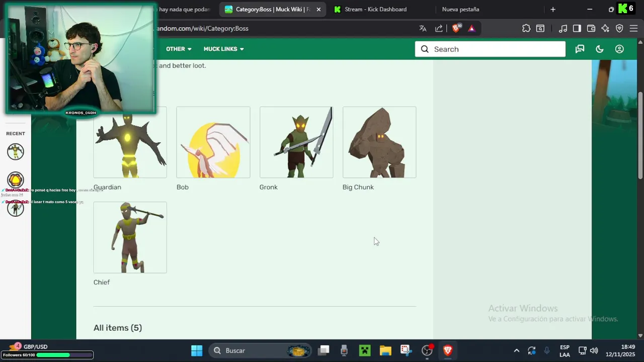
Task: Click the share page icon in address bar
Action: tap(439, 29)
